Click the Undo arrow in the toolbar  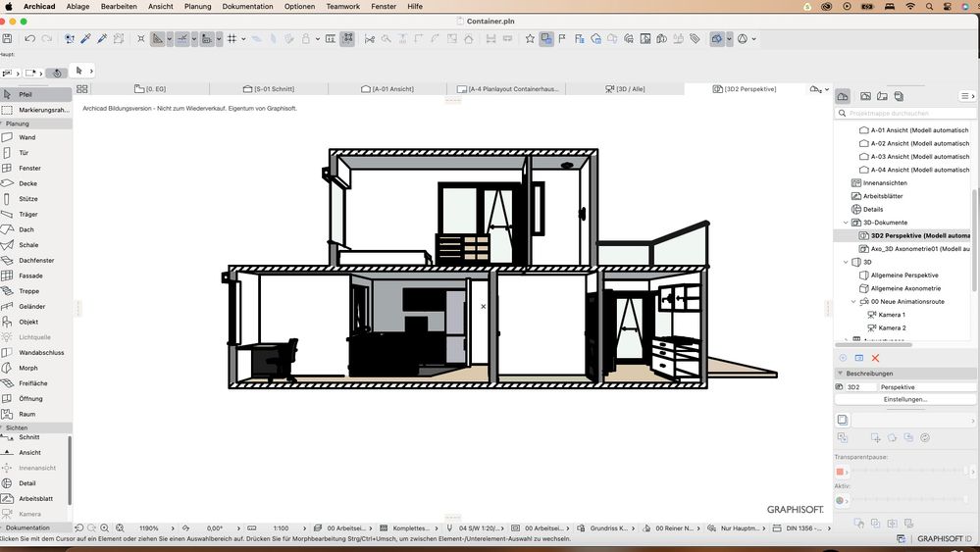click(30, 39)
